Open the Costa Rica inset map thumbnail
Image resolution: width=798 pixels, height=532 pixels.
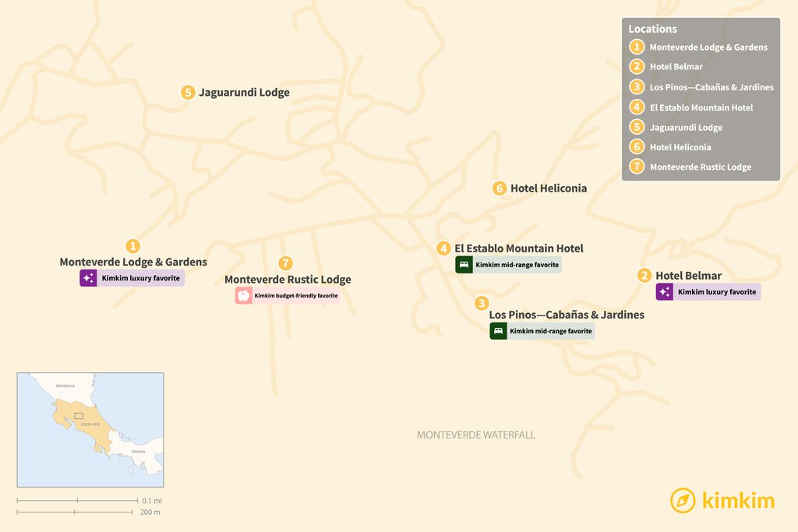90,429
